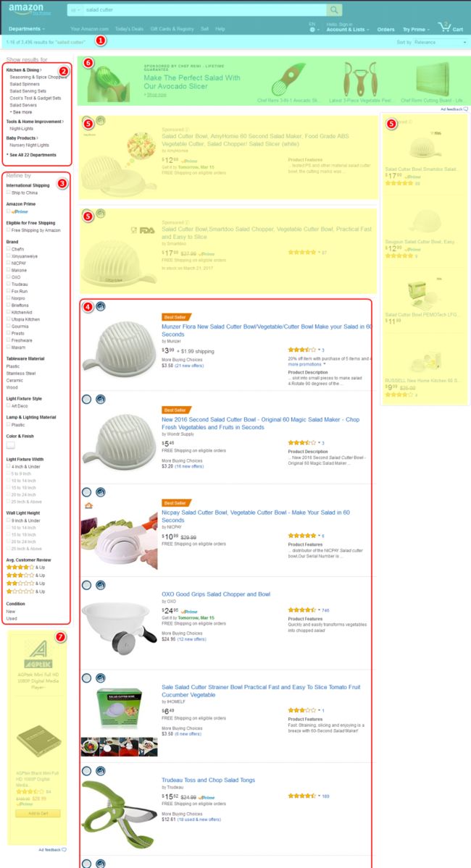Click the salad cutter search input field

(204, 10)
